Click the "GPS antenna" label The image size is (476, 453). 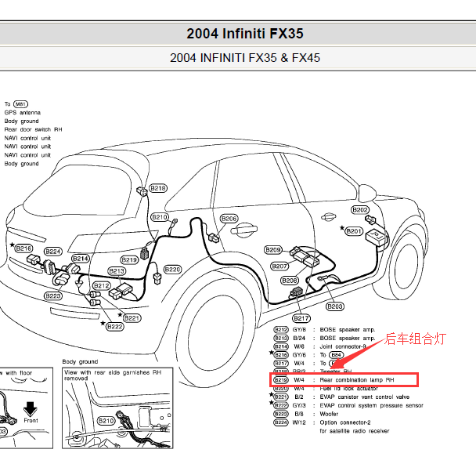pos(23,112)
